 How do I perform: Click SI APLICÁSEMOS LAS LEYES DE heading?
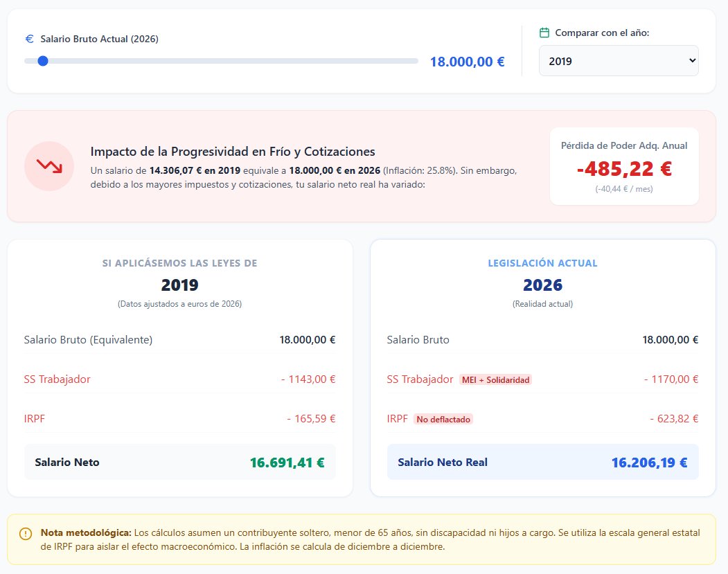179,263
